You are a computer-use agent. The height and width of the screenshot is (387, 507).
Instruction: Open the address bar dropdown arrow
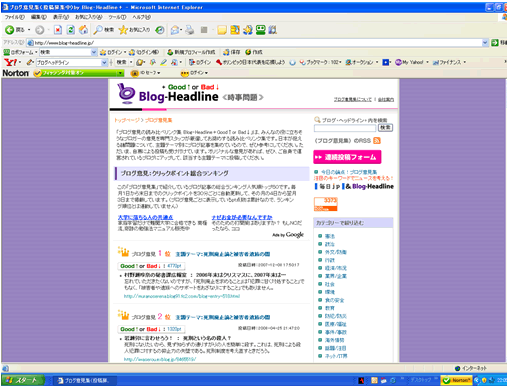click(x=485, y=42)
